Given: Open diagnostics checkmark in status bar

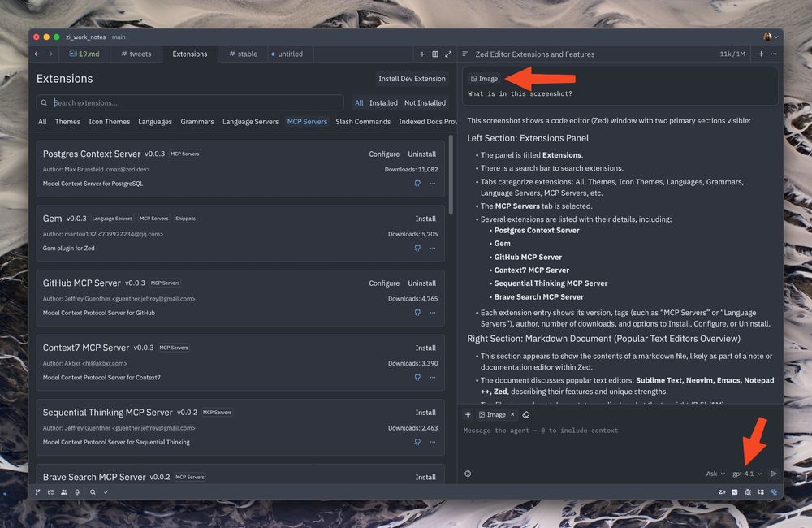Looking at the screenshot, I should pyautogui.click(x=106, y=492).
